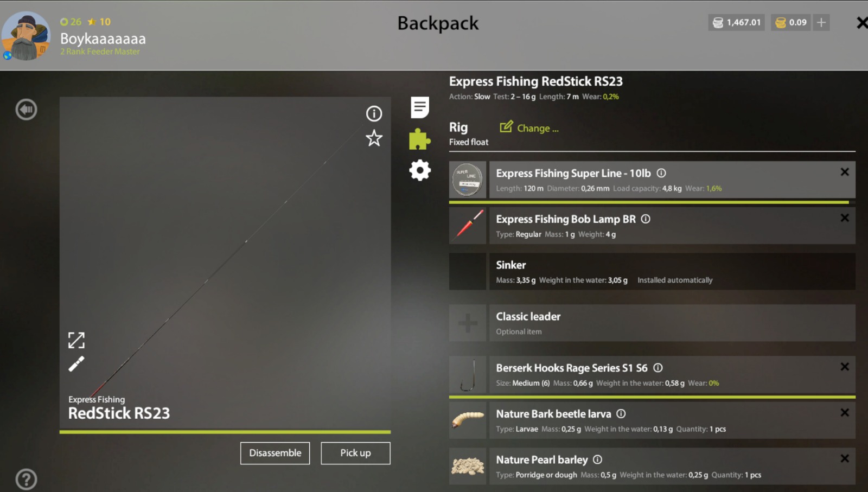Click the Disassemble button
868x492 pixels.
click(x=275, y=453)
